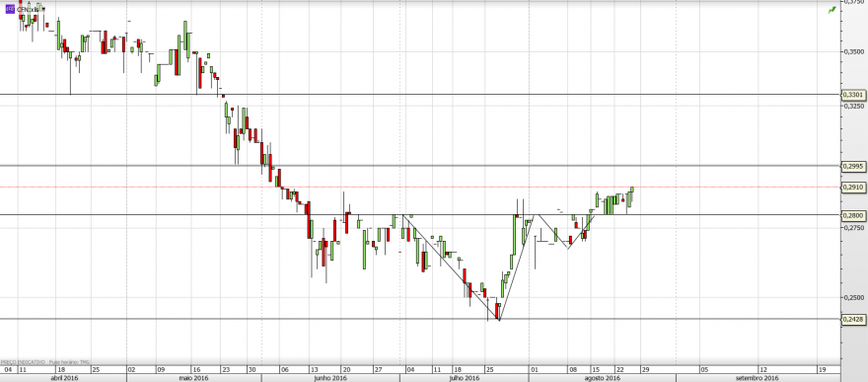
Task: Click the green chart-trend icon at top right
Action: coord(832,10)
